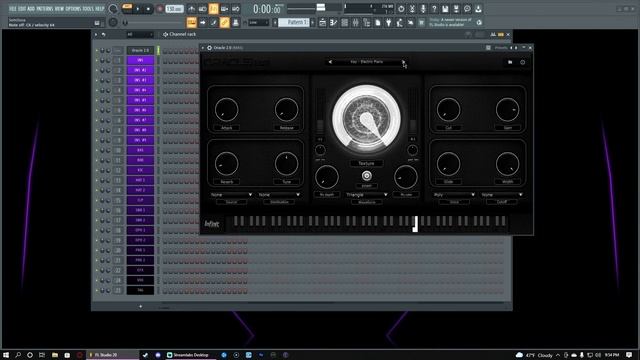Open the HELP menu
This screenshot has width=640, height=360.
coord(100,9)
